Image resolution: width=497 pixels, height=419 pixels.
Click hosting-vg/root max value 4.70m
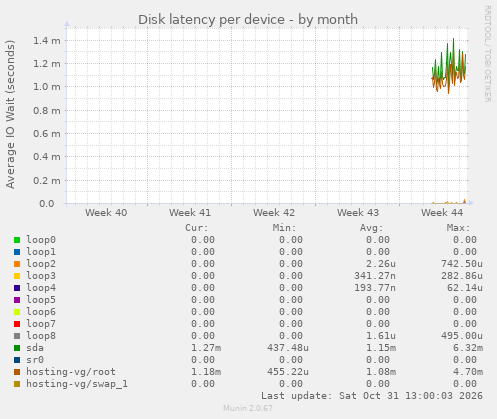click(x=468, y=372)
